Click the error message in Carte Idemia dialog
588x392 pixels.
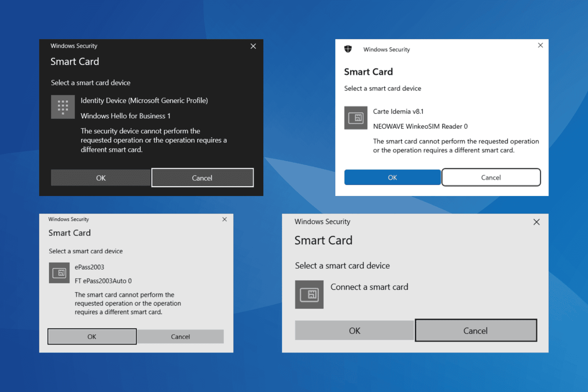point(456,146)
